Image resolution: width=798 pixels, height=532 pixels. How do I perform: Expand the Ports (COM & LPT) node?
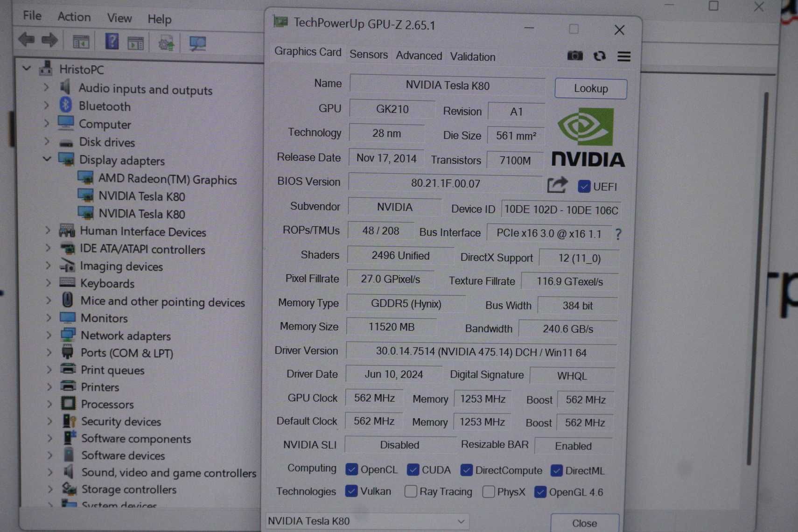tap(49, 352)
